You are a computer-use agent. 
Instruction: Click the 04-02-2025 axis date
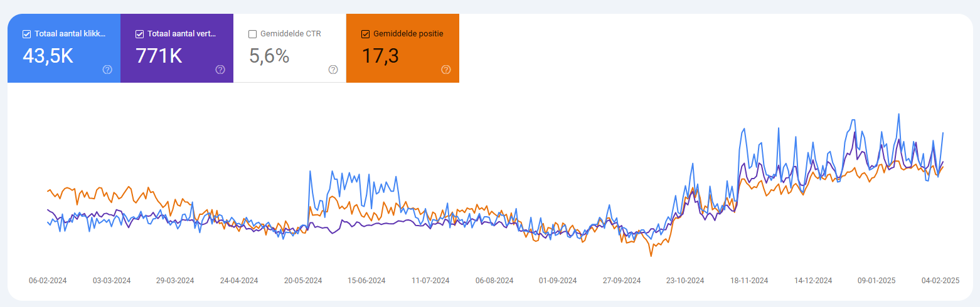(x=940, y=281)
